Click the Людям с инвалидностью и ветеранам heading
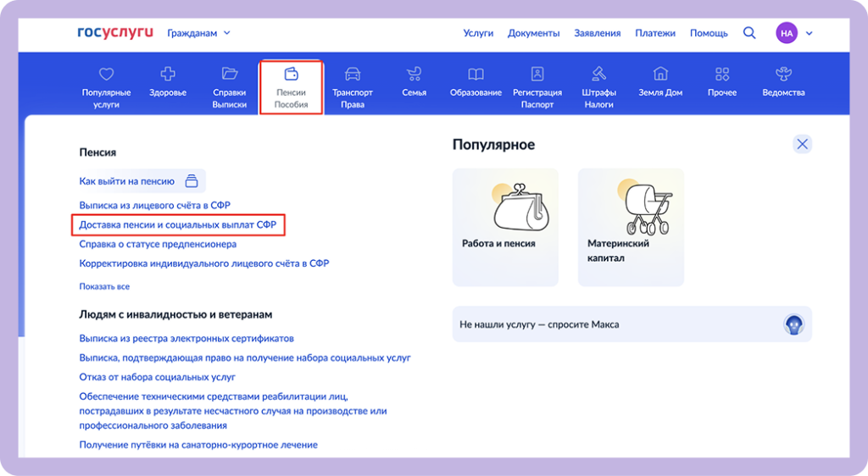The width and height of the screenshot is (868, 476). [175, 314]
